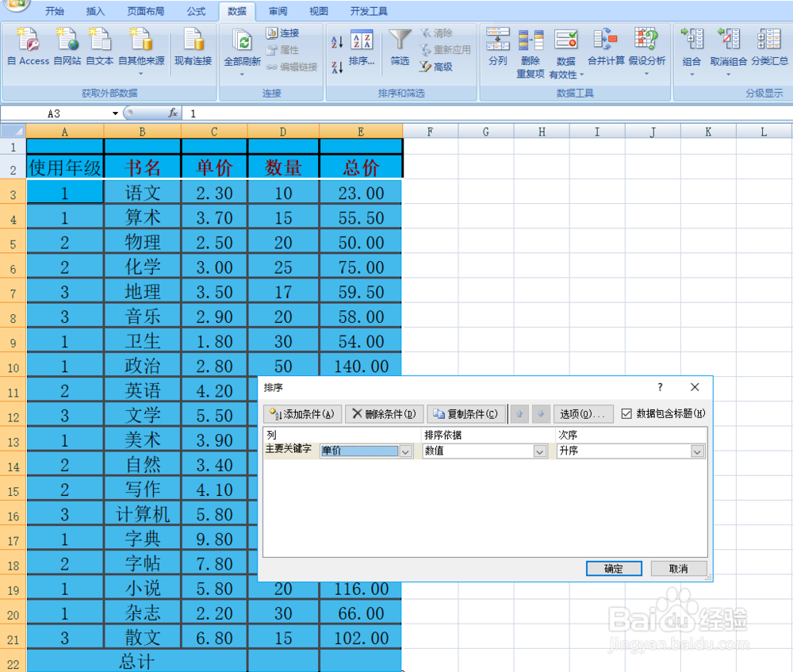
Task: Open Advanced filter (高级)
Action: [x=436, y=67]
